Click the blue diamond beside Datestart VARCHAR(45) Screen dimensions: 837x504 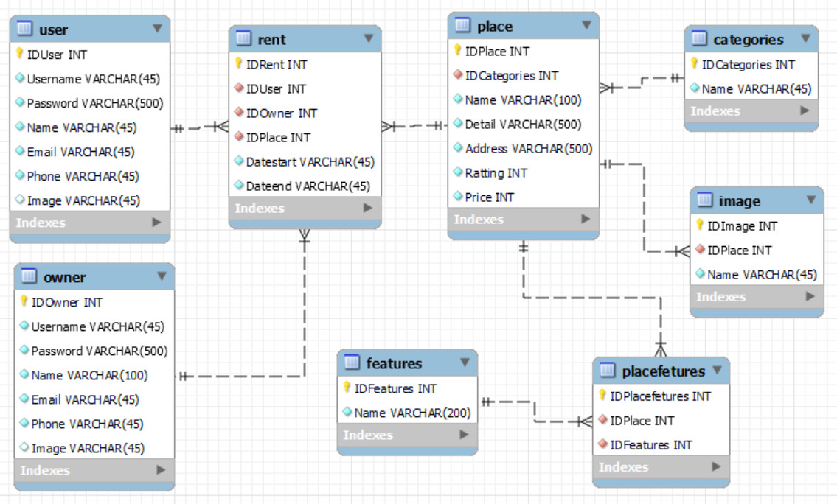tap(239, 161)
